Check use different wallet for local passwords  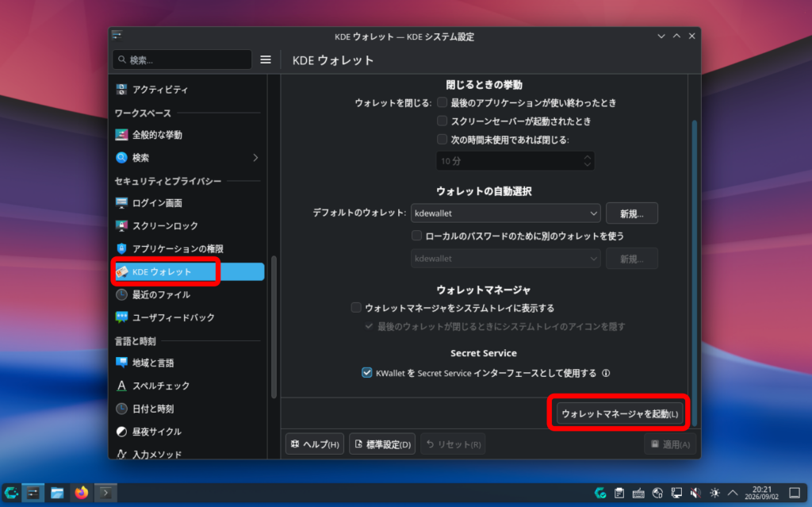[416, 236]
